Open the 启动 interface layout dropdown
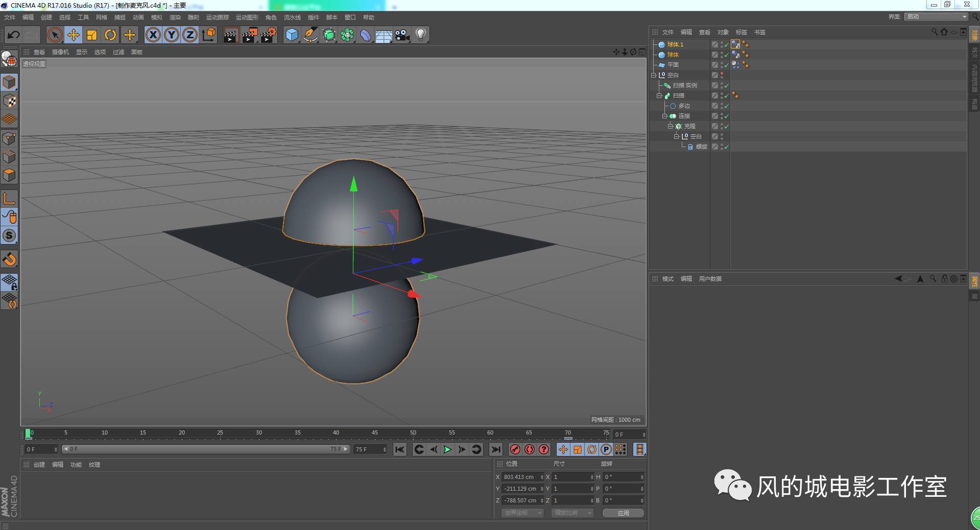 tap(936, 16)
